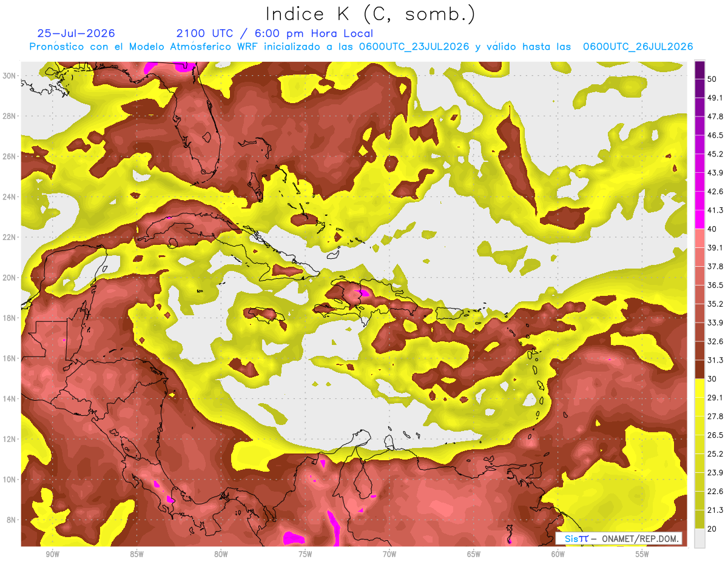Click the 24N latitude axis label
Viewport: 728px width, 562px height.
pos(10,196)
